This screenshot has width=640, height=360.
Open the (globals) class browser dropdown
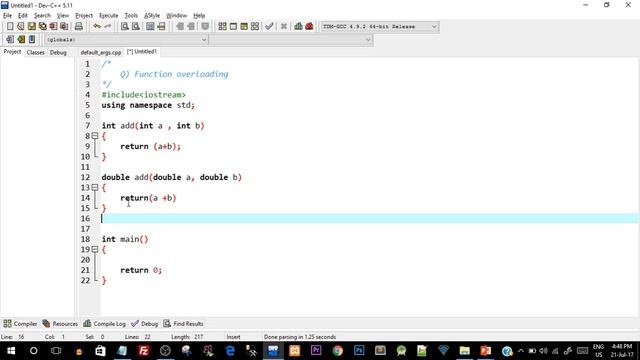tap(126, 40)
